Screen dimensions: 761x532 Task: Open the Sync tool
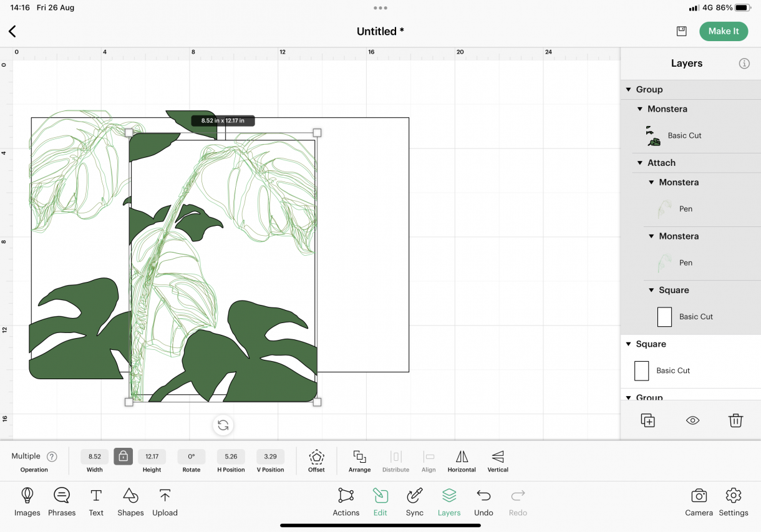415,502
